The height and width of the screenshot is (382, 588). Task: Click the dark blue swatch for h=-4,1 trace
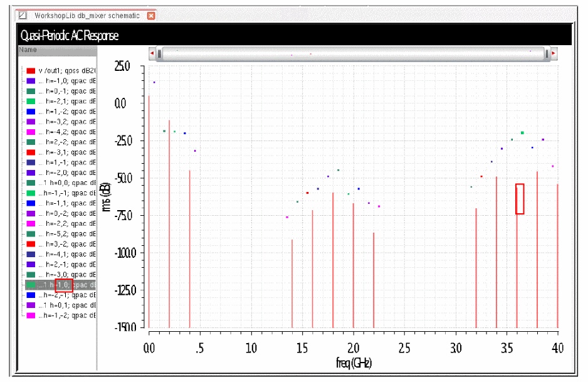pos(31,255)
